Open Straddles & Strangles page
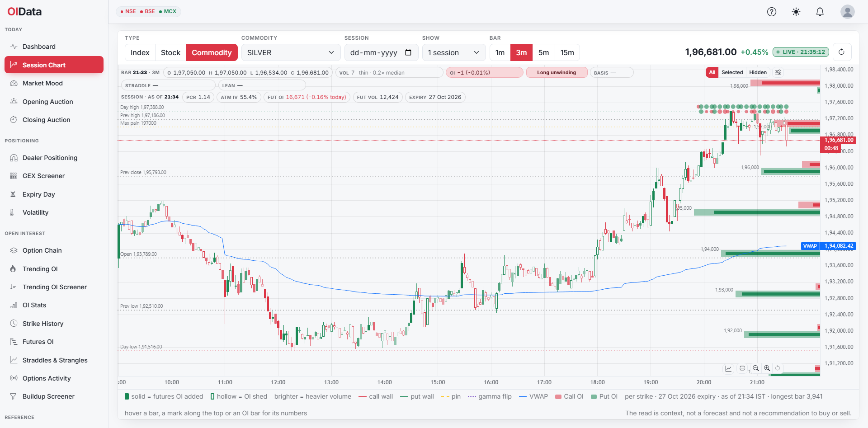Screen dimensions: 868x428 tap(54, 360)
